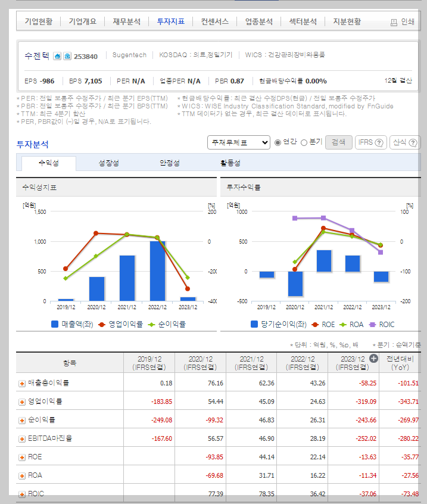This screenshot has width=427, height=504.
Task: Click the 검색 search button
Action: pos(339,142)
